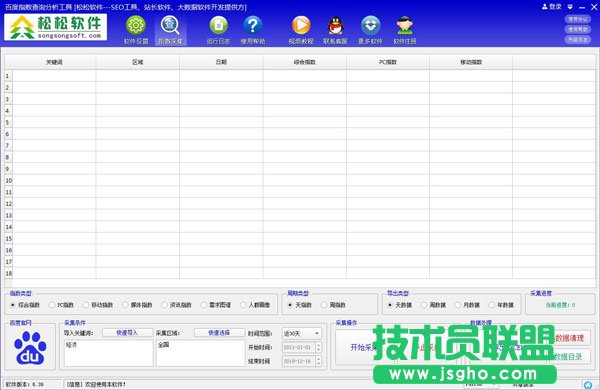Image resolution: width=600 pixels, height=390 pixels.
Task: Select the 人群画像 radio button
Action: [x=243, y=305]
